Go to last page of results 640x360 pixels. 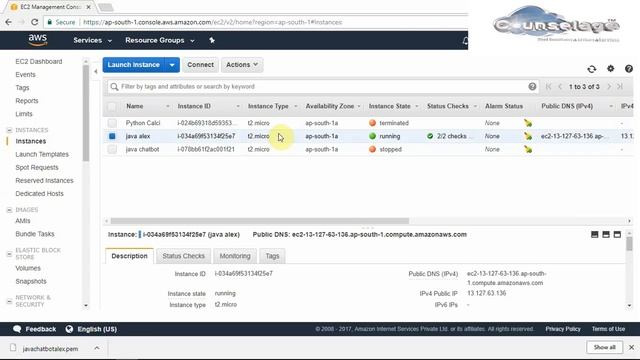point(620,87)
